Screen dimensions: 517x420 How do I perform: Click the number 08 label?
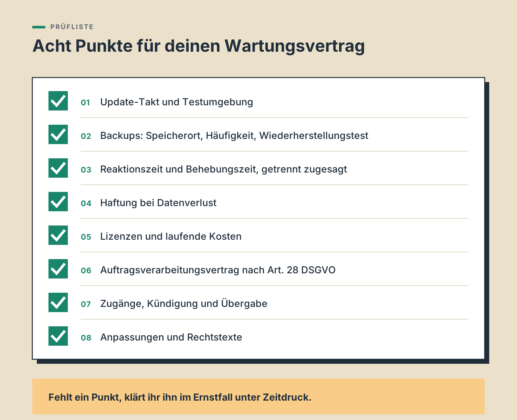(86, 338)
